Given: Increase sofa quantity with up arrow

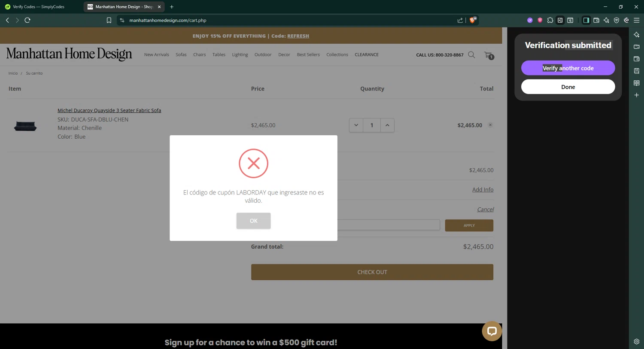Looking at the screenshot, I should click(387, 125).
